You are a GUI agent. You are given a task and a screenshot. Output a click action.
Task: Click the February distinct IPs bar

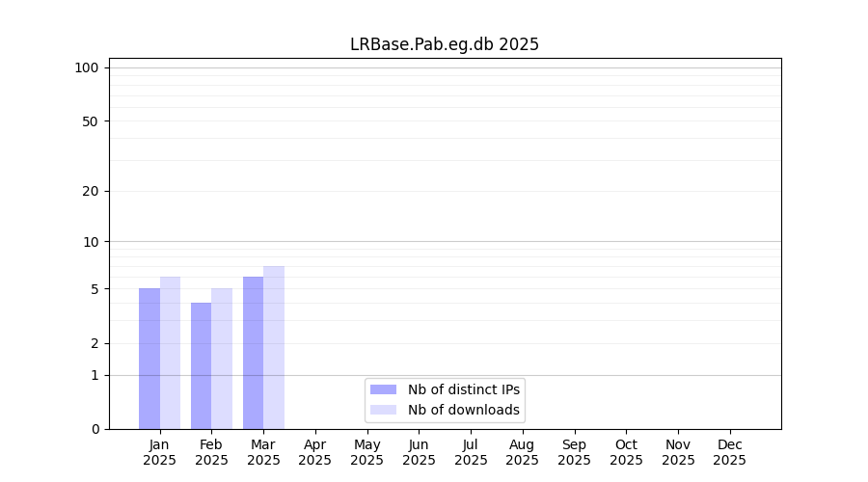pos(201,365)
